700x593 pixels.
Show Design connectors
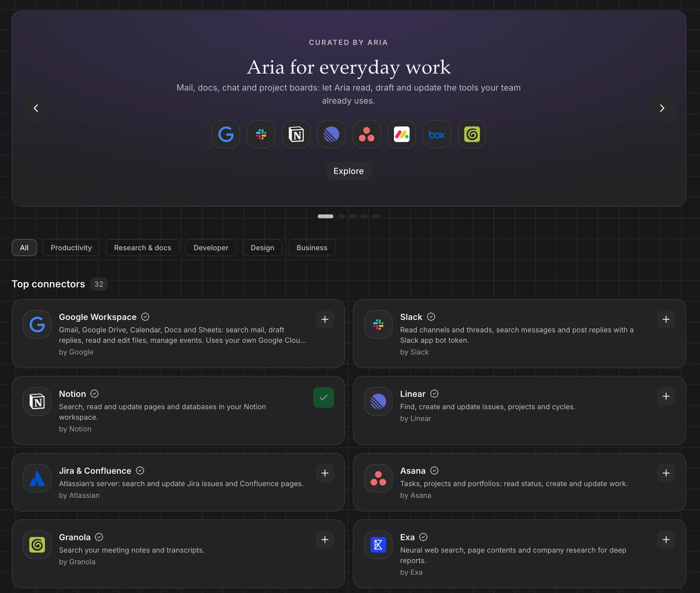click(x=262, y=247)
